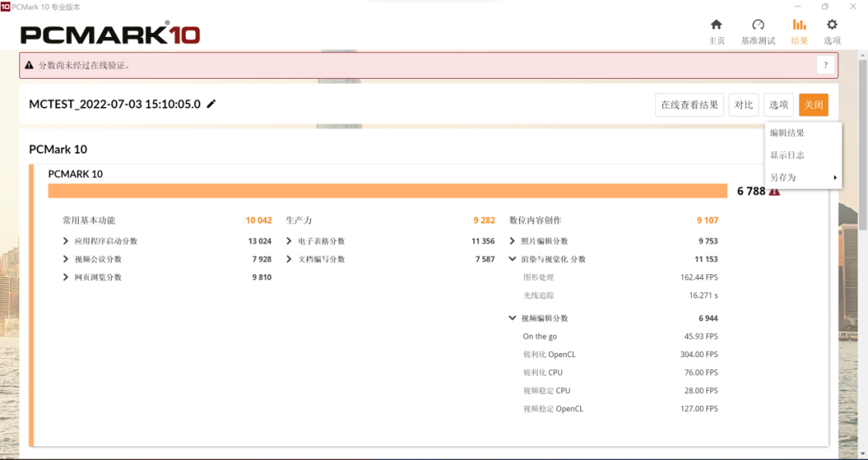Image resolution: width=868 pixels, height=460 pixels.
Task: Click the 16.271 s value
Action: coord(703,295)
